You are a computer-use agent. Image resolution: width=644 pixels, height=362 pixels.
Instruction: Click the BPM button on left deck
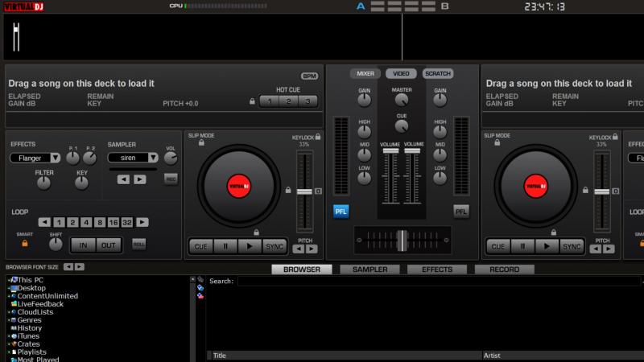coord(309,76)
